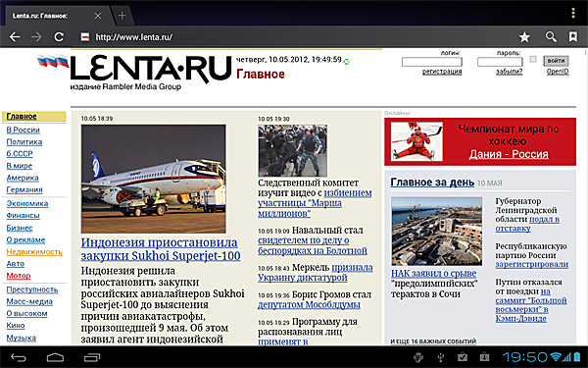Tick the remember-me checkbox beside password
The height and width of the screenshot is (368, 588).
pyautogui.click(x=533, y=59)
